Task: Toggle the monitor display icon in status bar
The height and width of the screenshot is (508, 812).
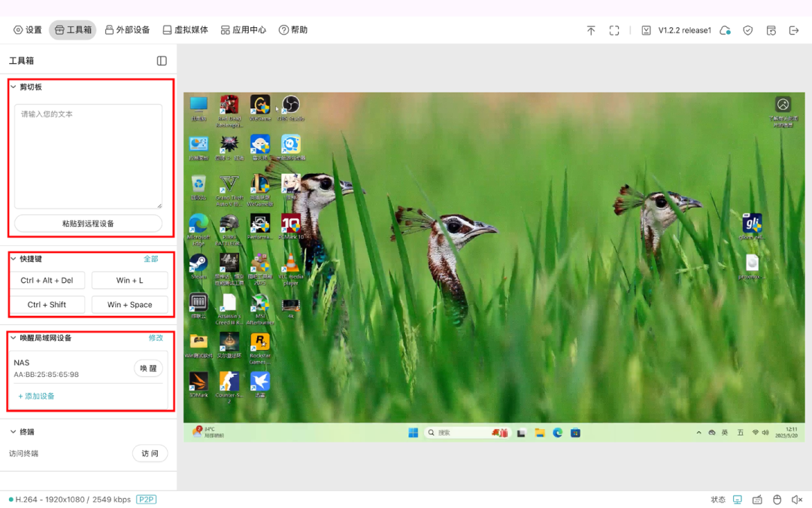Action: coord(738,500)
